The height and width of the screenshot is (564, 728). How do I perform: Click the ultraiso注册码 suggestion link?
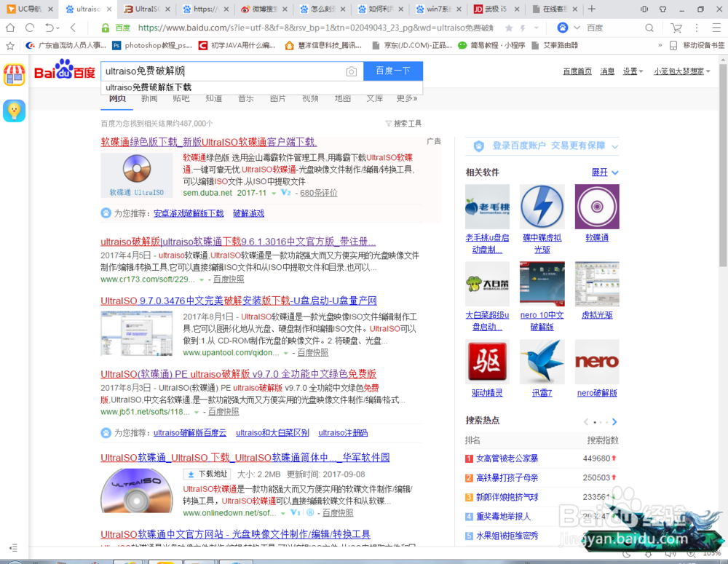point(343,432)
